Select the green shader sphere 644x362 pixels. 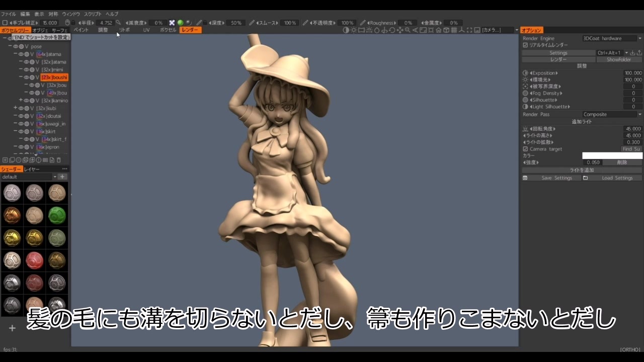pos(57,215)
